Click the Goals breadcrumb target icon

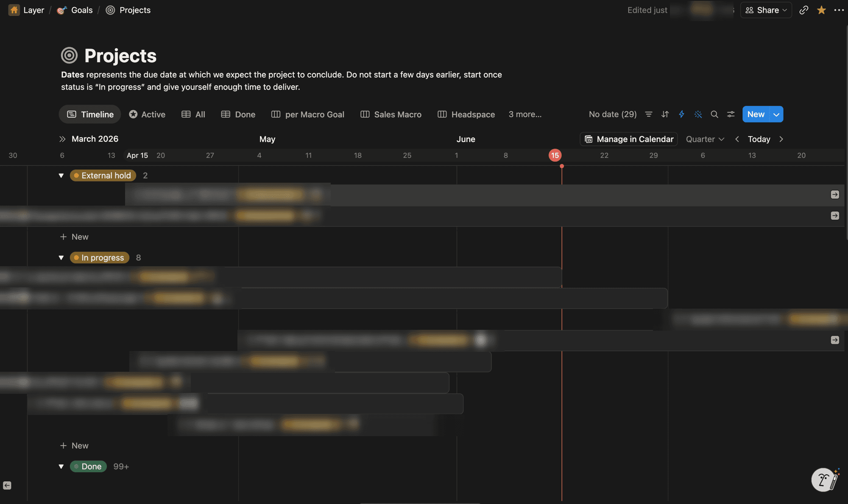[62, 10]
